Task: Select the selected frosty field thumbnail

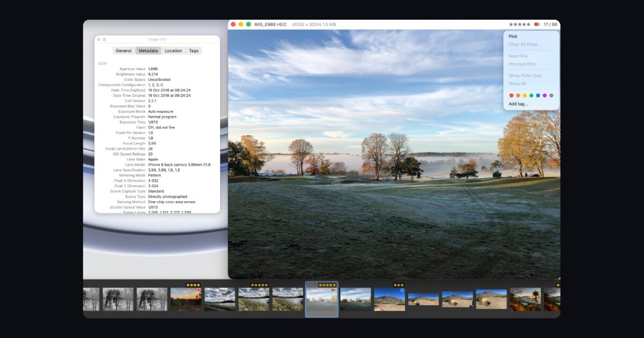Action: tap(321, 299)
